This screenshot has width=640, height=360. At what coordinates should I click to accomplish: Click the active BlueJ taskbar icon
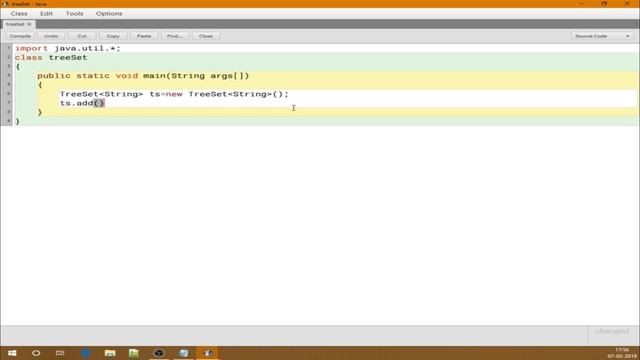click(207, 353)
